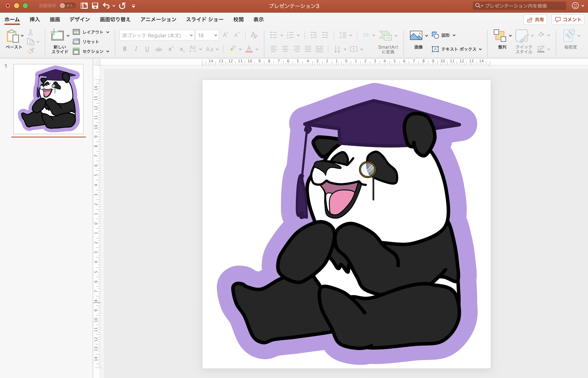This screenshot has height=378, width=588.
Task: Open the font size 18 dropdown
Action: pyautogui.click(x=215, y=35)
